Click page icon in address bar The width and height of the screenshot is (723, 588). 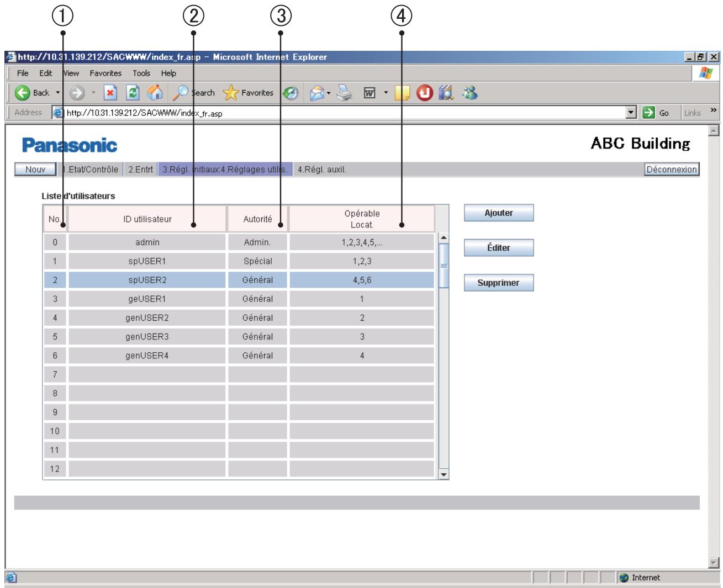[x=59, y=113]
